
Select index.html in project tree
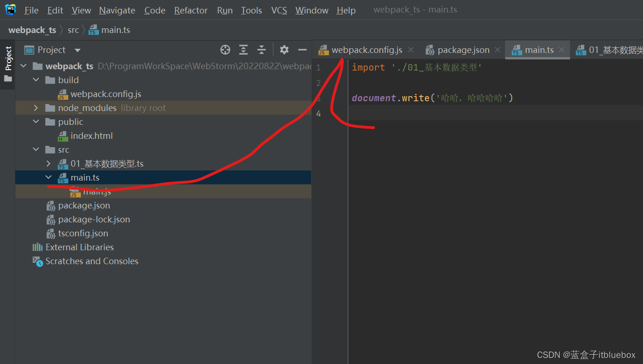tap(163, 136)
